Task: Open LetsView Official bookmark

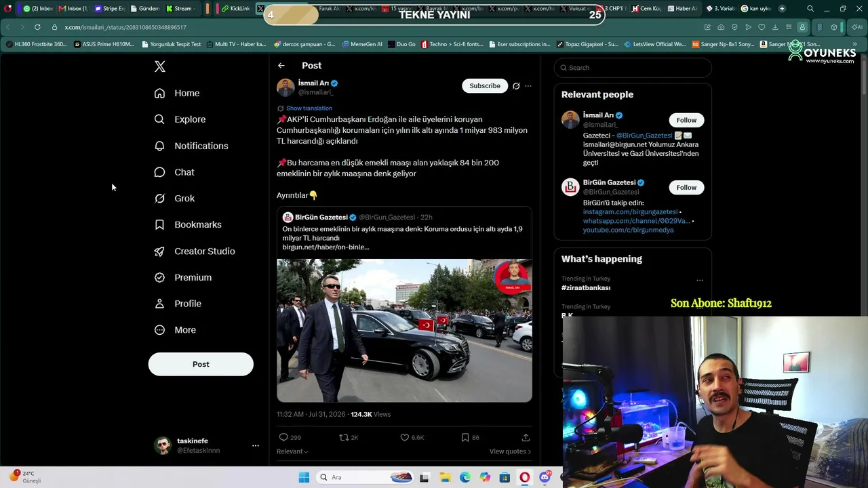Action: pyautogui.click(x=656, y=44)
